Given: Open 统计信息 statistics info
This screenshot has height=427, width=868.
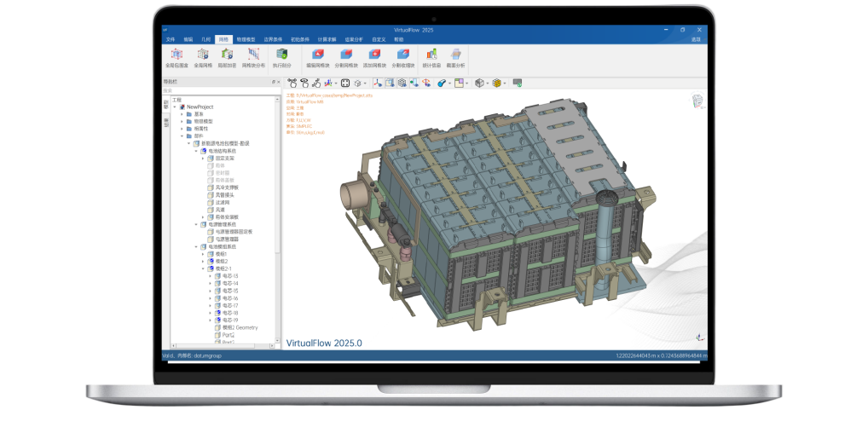Looking at the screenshot, I should 431,55.
